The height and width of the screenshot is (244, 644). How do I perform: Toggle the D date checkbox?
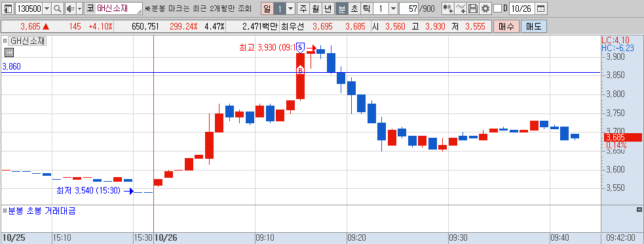(497, 9)
